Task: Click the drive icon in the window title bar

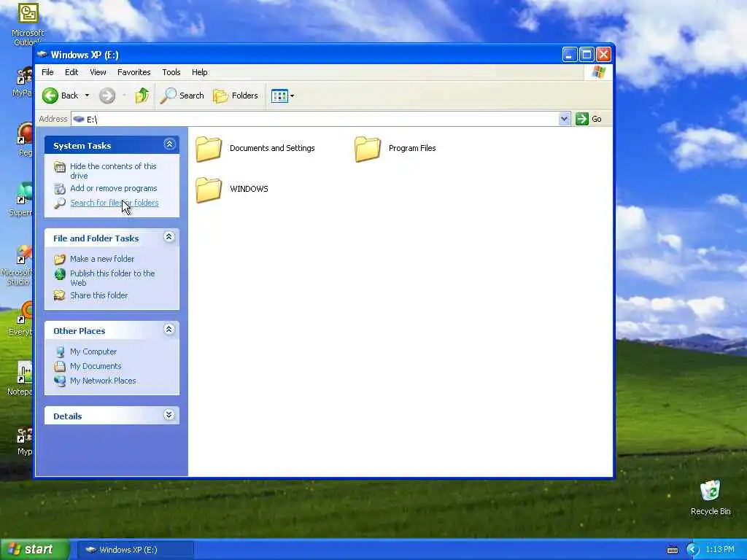Action: point(42,54)
